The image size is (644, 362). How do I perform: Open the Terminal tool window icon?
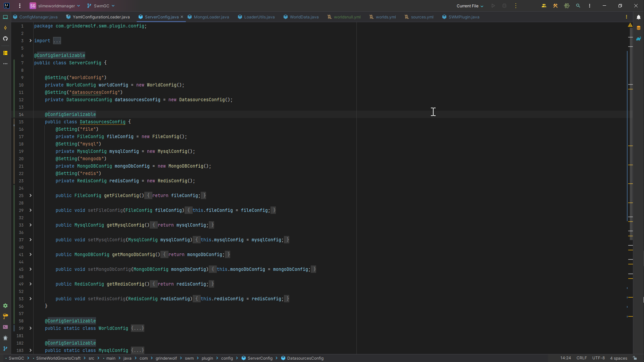5,327
